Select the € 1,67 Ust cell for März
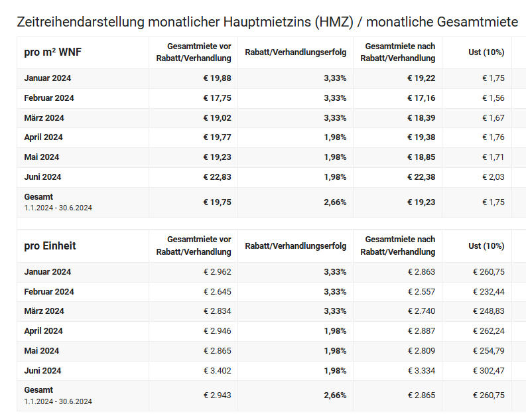Image resolution: width=526 pixels, height=420 pixels. [493, 118]
